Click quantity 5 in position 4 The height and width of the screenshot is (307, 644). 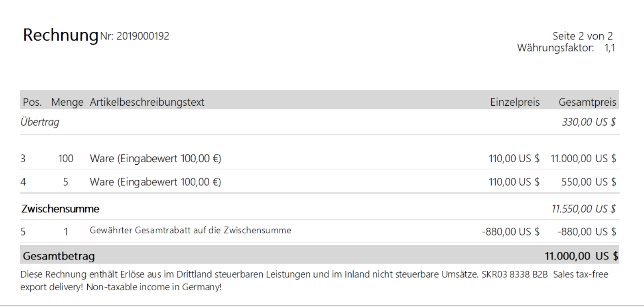(x=65, y=182)
